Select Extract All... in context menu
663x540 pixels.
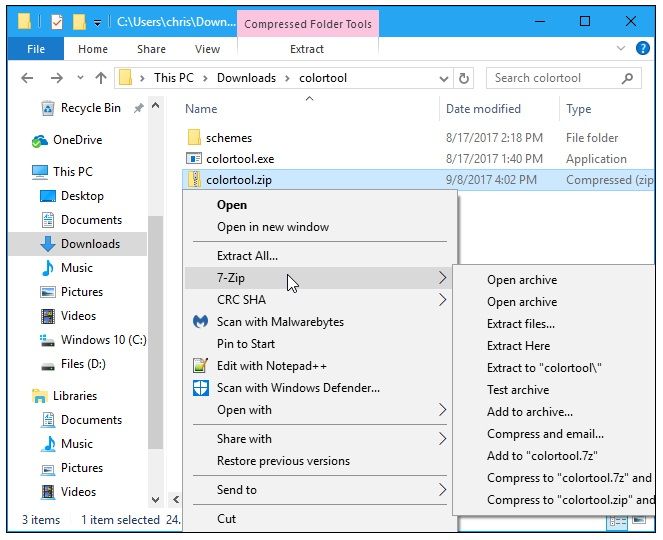coord(247,256)
